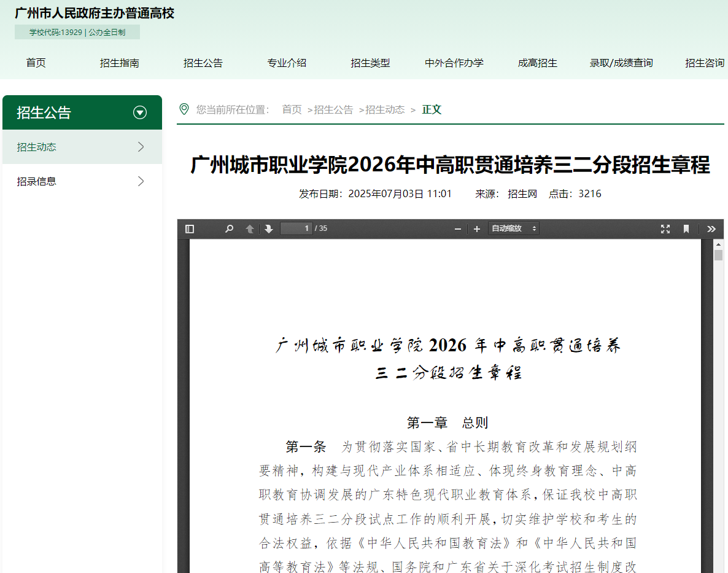This screenshot has width=728, height=573.
Task: Open the 自动缩放 zoom level dropdown
Action: point(513,228)
